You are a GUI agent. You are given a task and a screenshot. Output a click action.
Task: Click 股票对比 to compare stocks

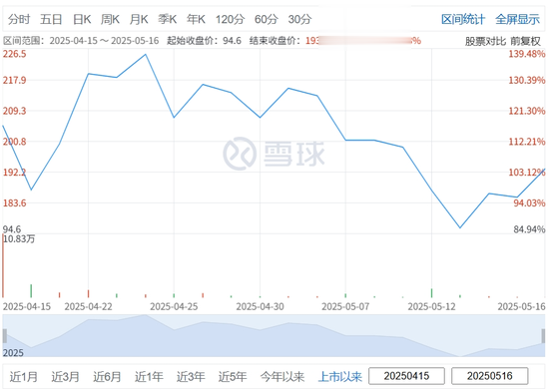tap(485, 41)
